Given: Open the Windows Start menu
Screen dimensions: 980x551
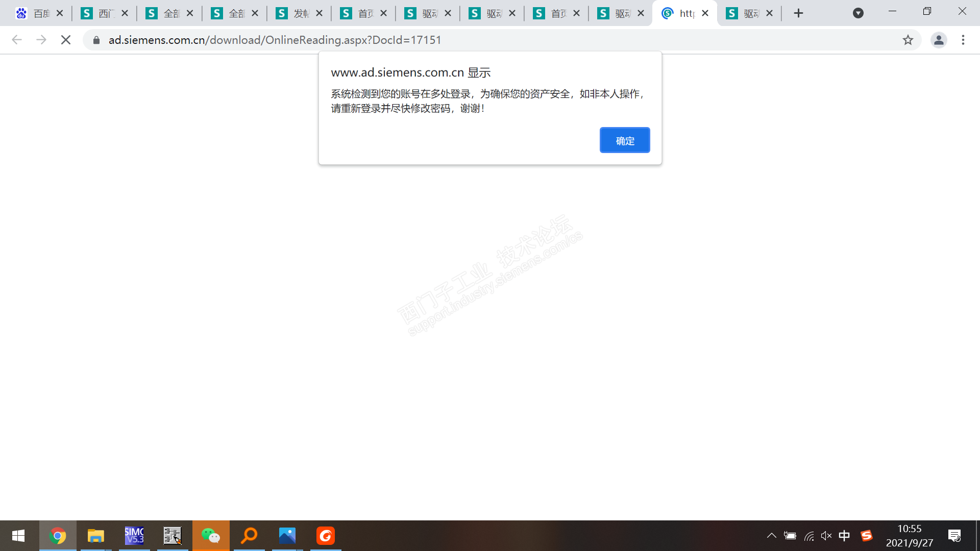Looking at the screenshot, I should click(x=18, y=536).
